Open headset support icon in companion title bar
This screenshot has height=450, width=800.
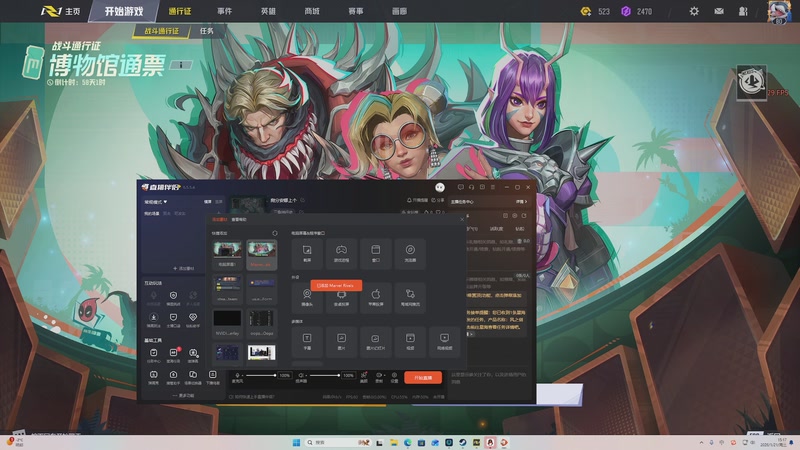pyautogui.click(x=471, y=187)
